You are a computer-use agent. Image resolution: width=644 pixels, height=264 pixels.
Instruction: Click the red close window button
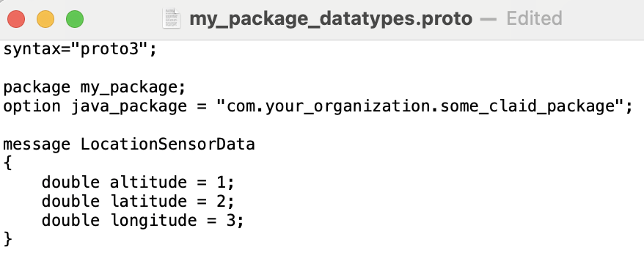(x=16, y=19)
